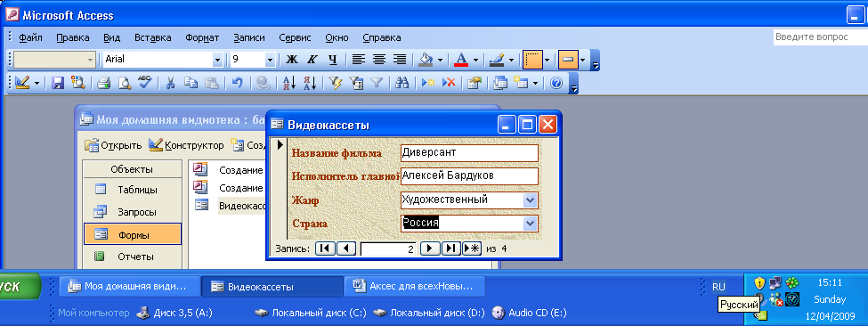Open properties icon
The image size is (868, 326).
(475, 83)
